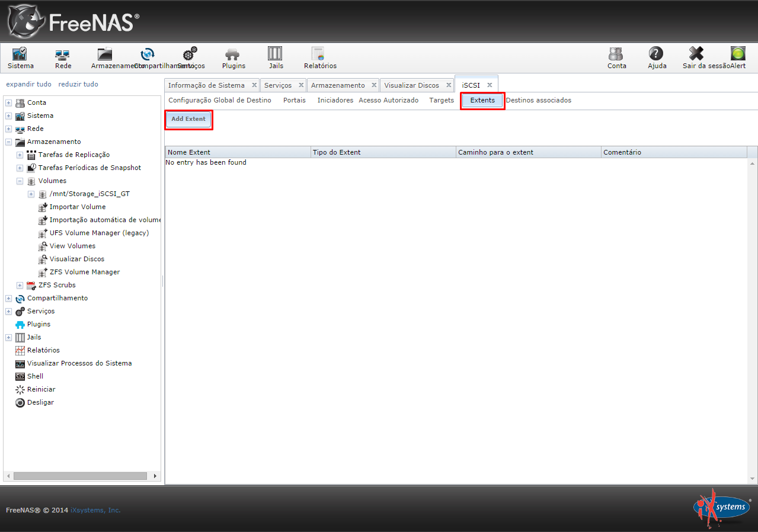758x532 pixels.
Task: Select the Targets iSCSI sub-tab
Action: [x=442, y=101]
